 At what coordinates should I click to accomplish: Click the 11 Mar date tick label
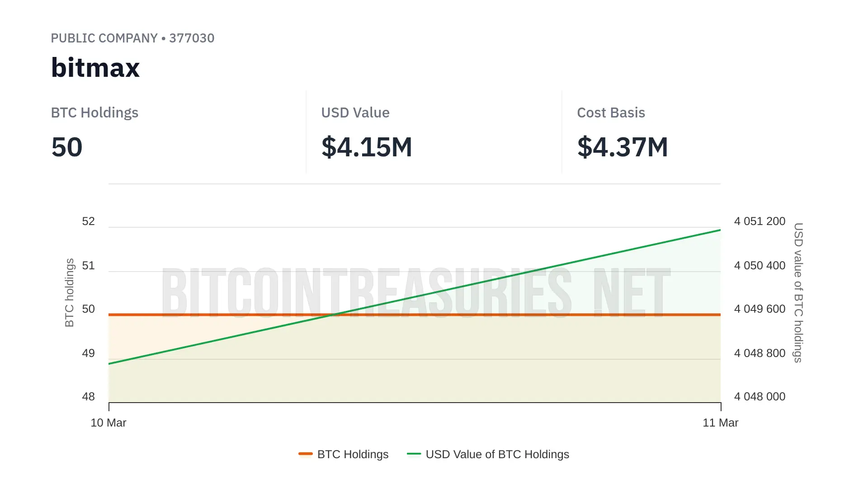click(720, 423)
